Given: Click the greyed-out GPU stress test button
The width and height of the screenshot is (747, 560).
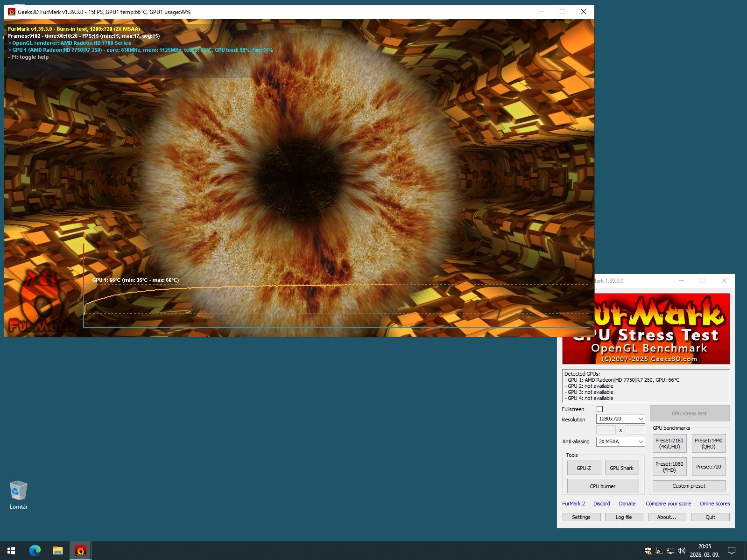Looking at the screenshot, I should (x=689, y=413).
